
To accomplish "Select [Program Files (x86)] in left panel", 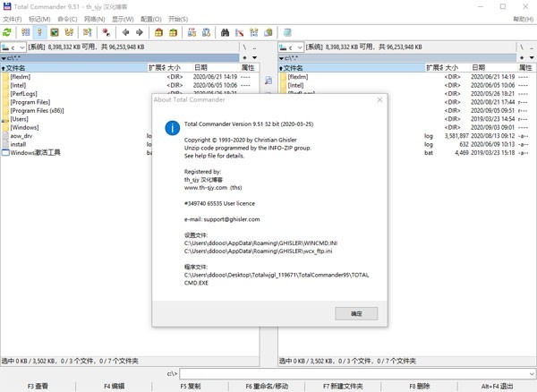I will tap(37, 111).
